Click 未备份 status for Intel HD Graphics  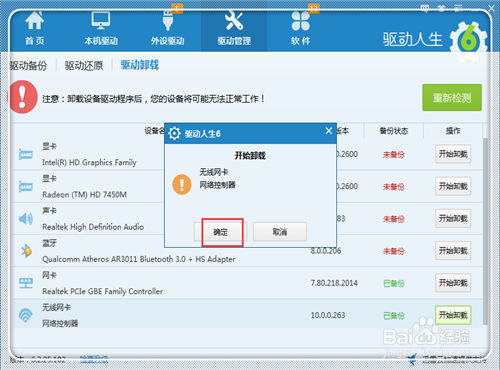[393, 154]
